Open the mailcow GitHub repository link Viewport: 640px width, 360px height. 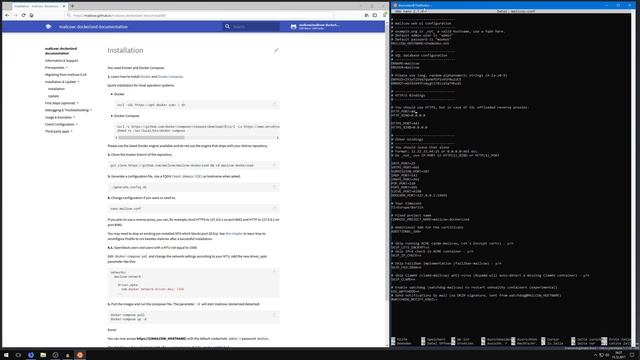[315, 27]
